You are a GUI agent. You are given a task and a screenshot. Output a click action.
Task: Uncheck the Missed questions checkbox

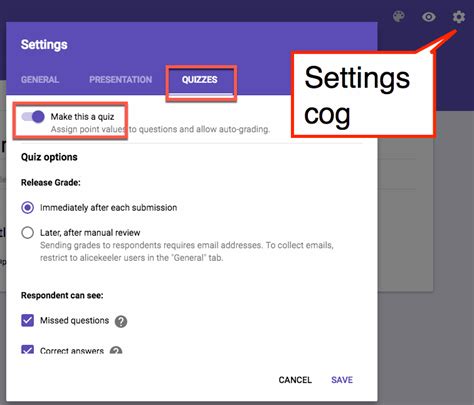pos(27,320)
